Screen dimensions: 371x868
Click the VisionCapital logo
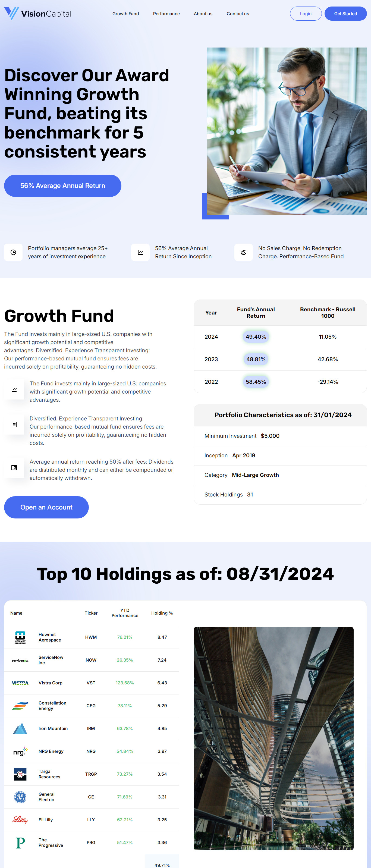[x=38, y=14]
